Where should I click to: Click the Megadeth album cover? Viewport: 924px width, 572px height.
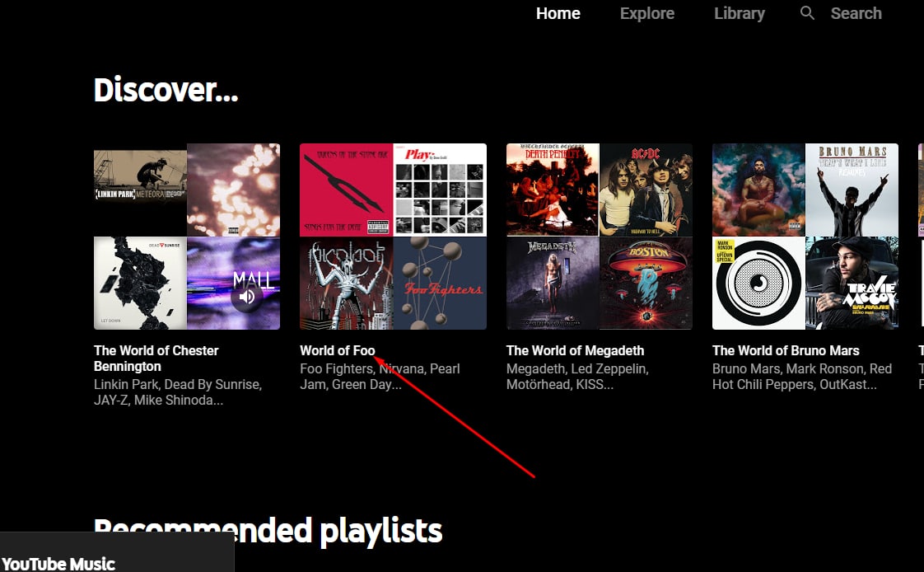click(x=553, y=283)
